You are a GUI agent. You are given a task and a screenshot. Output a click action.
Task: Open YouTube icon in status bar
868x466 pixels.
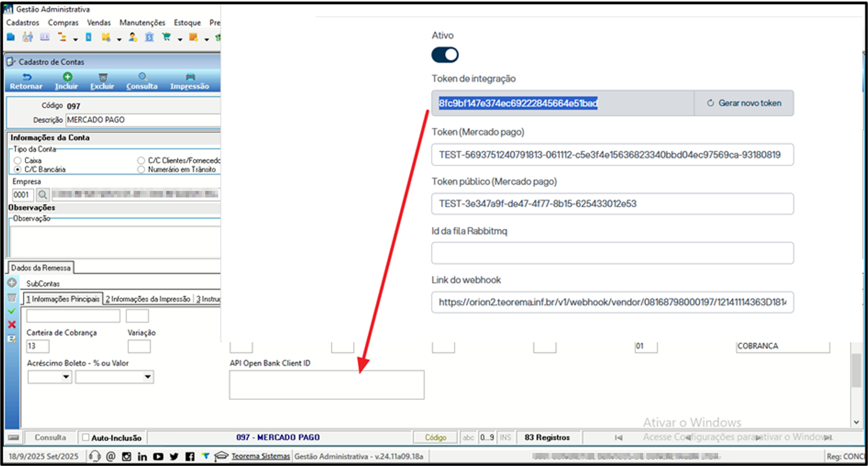click(x=158, y=456)
